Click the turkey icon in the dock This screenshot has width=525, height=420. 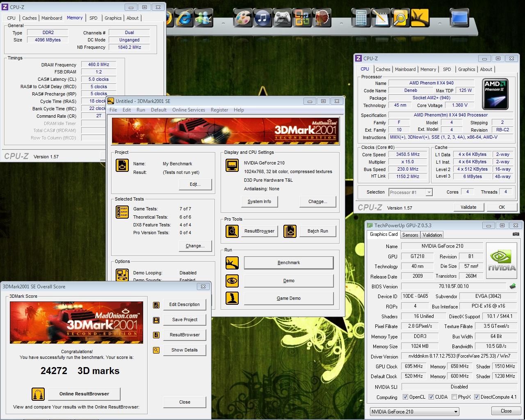pyautogui.click(x=322, y=18)
